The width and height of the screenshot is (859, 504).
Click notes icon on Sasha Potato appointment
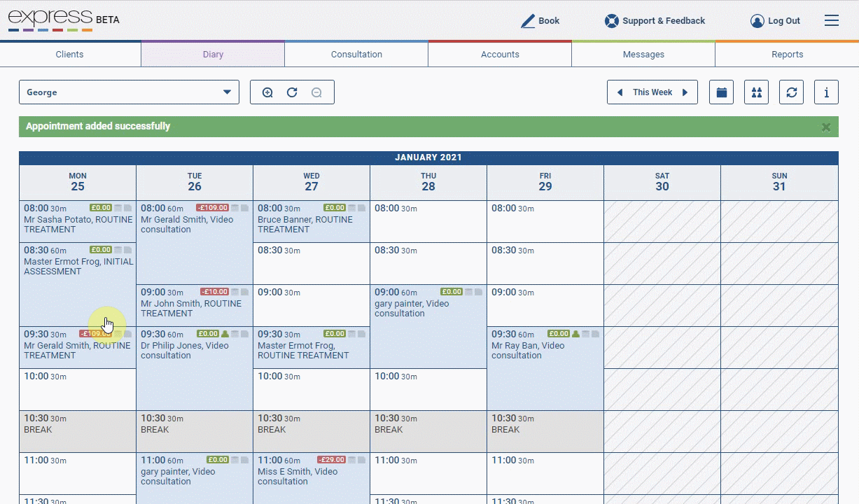pos(118,208)
